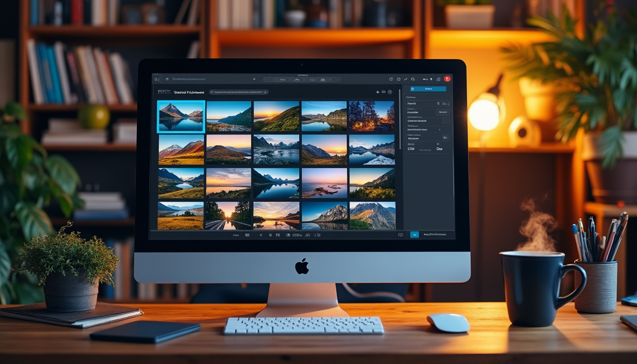Click the icon immediately left of the red profile icon
Viewport: 637px width, 364px height.
438,79
